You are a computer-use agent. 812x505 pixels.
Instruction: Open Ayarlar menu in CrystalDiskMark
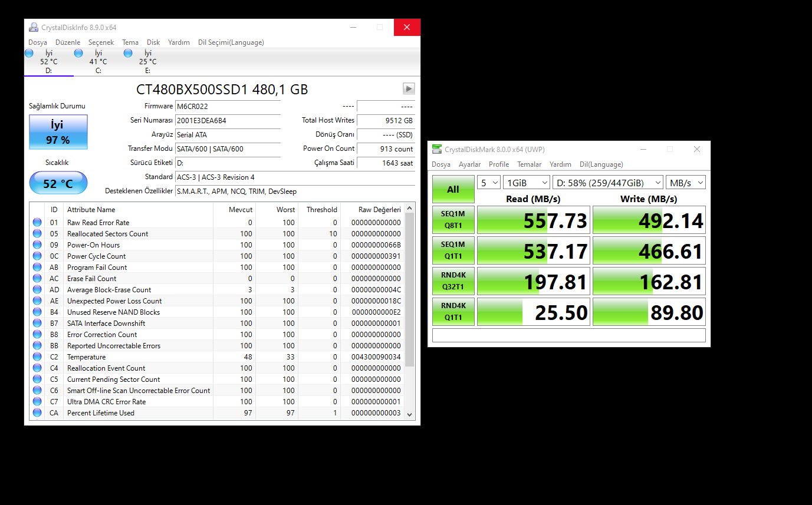(470, 164)
